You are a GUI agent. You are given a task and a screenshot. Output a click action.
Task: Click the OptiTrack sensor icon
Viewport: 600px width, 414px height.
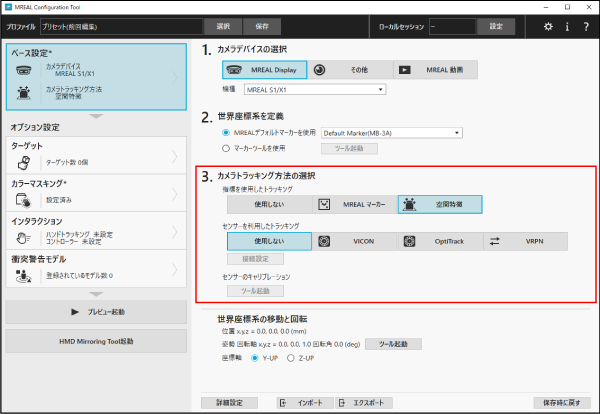(x=409, y=241)
